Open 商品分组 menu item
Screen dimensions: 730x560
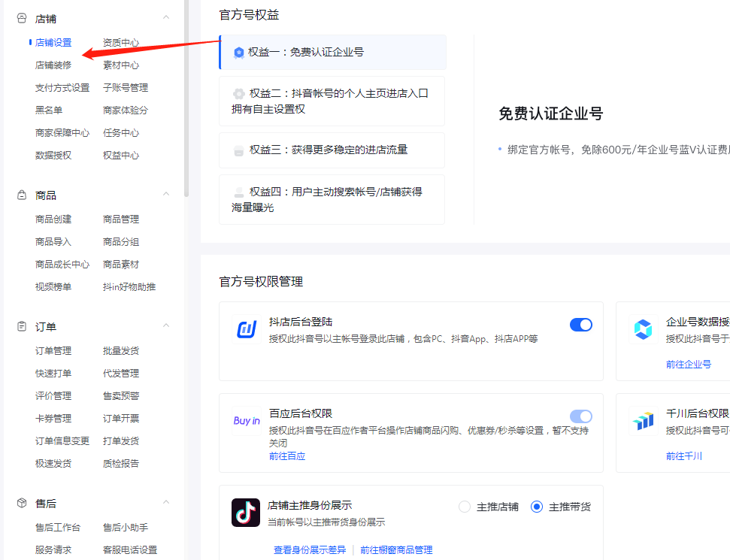point(121,241)
